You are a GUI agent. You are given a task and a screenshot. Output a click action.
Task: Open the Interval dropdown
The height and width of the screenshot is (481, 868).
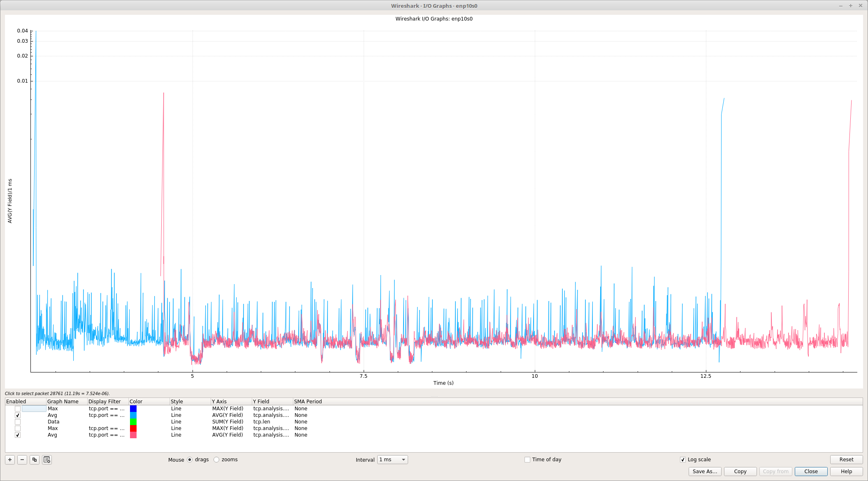[392, 460]
